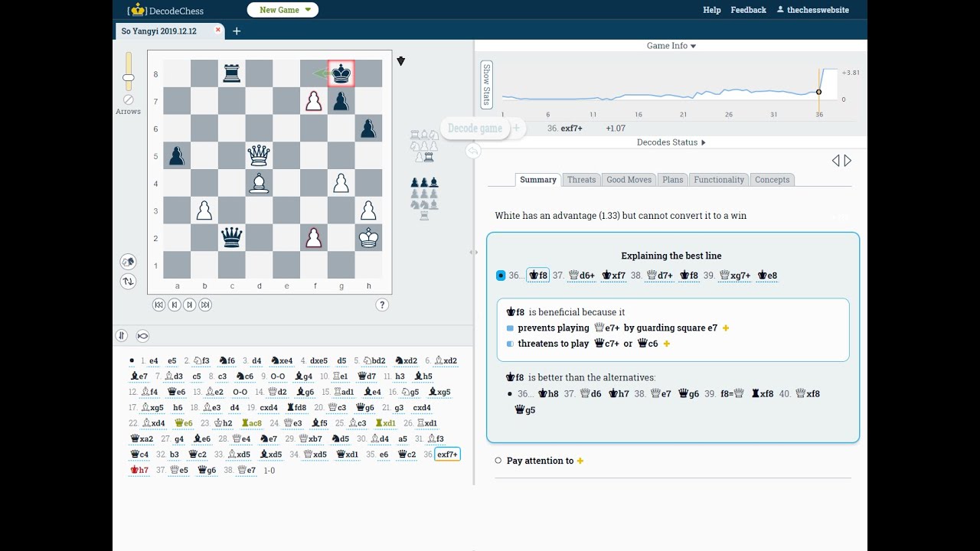Click move Kf8 in the best line

click(x=537, y=275)
